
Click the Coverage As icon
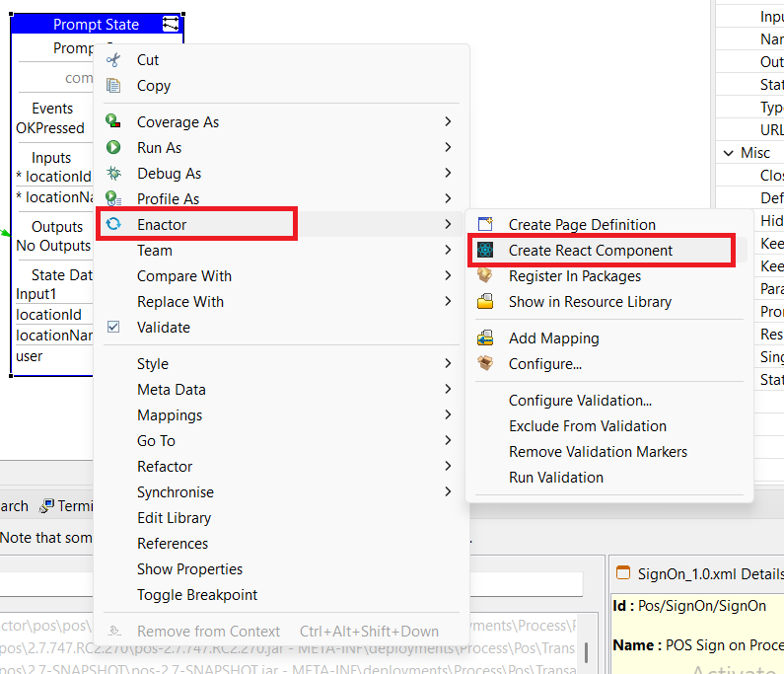[113, 121]
